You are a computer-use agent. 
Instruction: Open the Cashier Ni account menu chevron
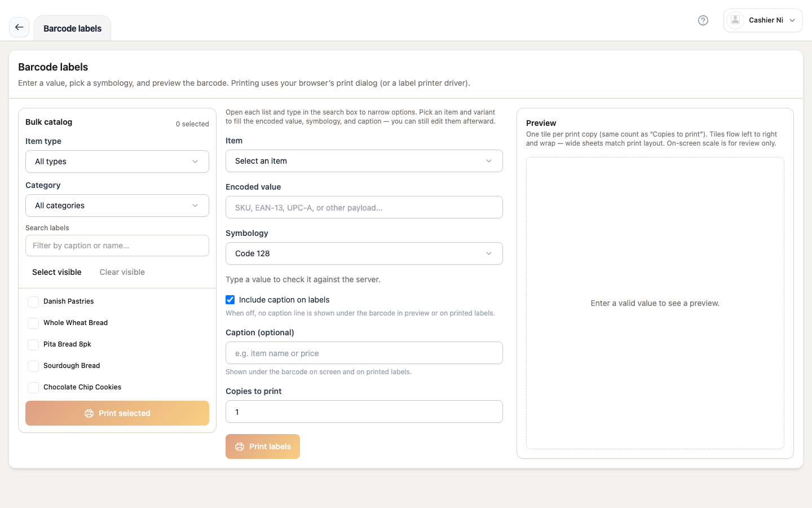coord(792,20)
